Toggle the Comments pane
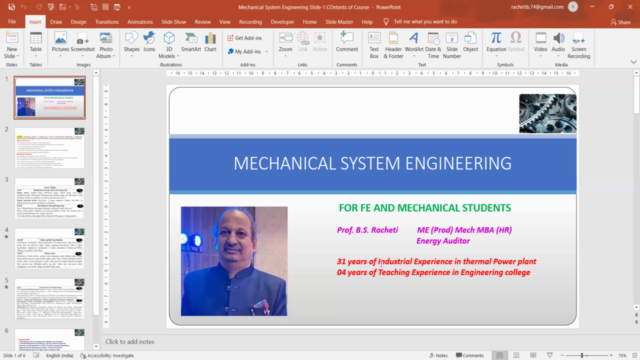This screenshot has width=640, height=360. pos(470,356)
